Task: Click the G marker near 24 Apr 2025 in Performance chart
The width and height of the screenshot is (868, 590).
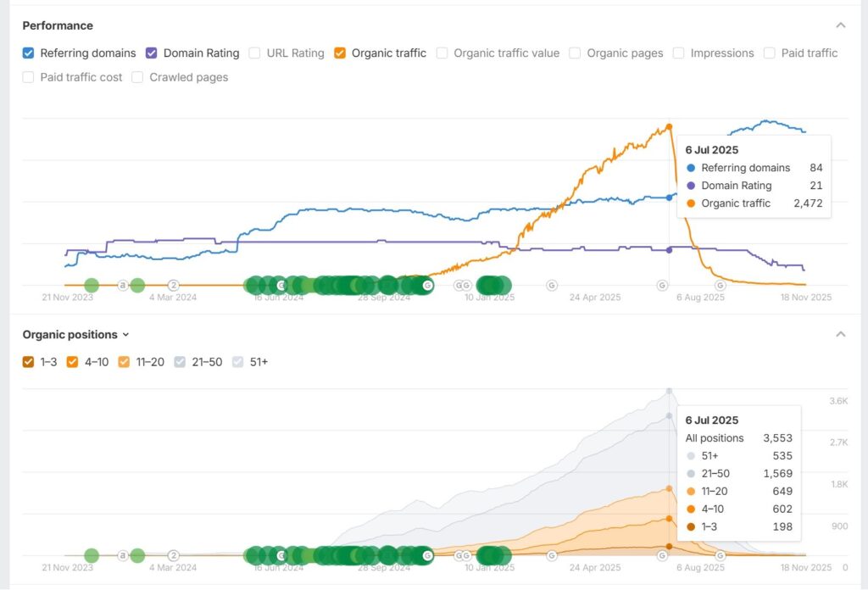Action: coord(552,286)
